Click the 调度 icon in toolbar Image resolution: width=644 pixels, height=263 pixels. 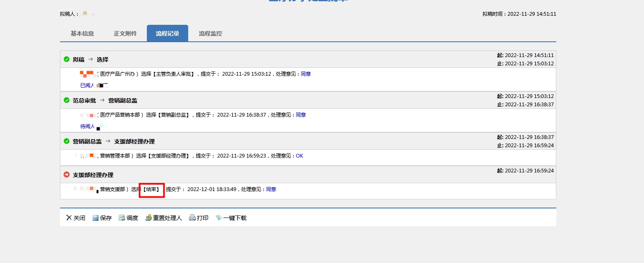(x=122, y=218)
